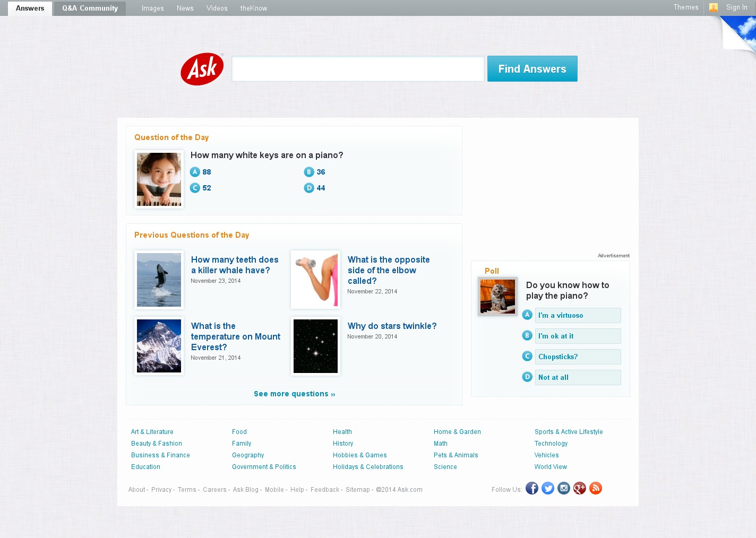Focus the Ask search box
756x538 pixels.
point(358,69)
